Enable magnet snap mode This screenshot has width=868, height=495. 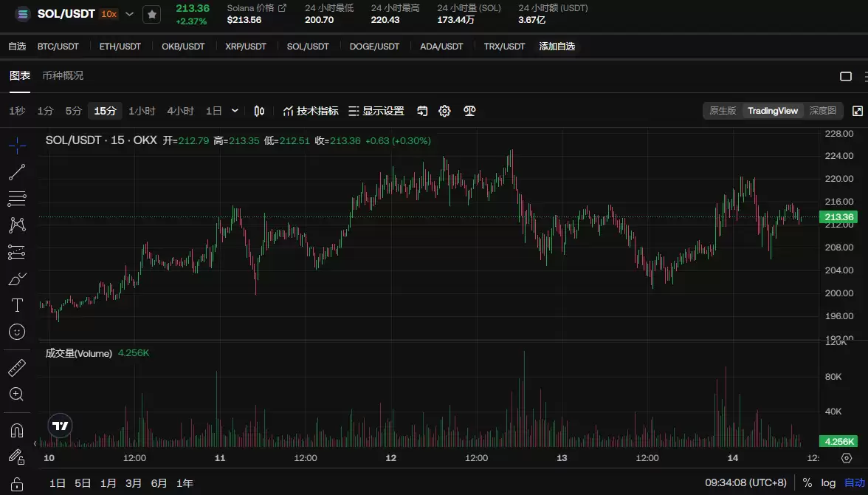click(16, 430)
